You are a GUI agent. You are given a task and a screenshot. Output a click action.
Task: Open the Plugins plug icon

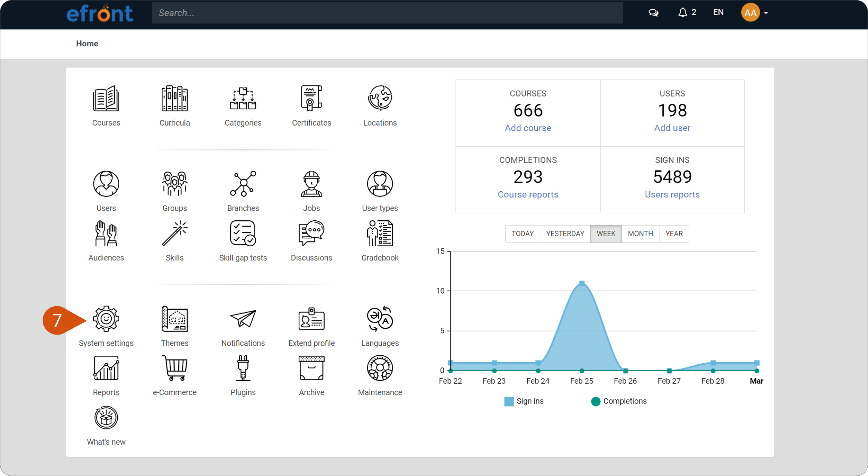tap(243, 368)
